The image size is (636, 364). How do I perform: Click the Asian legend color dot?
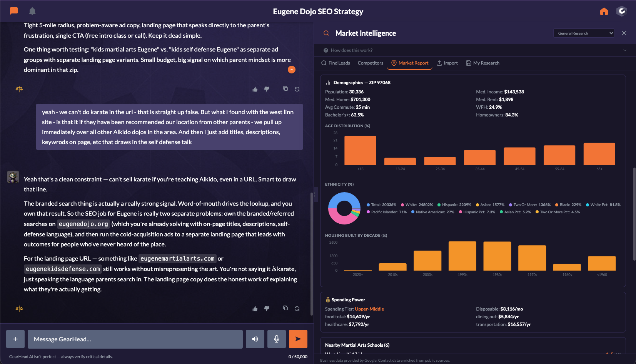point(477,205)
